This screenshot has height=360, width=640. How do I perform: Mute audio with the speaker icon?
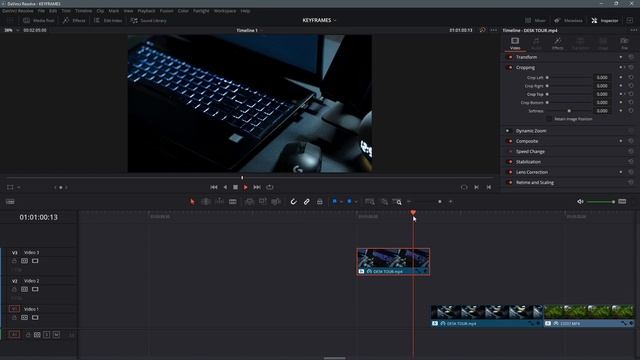[x=580, y=202]
